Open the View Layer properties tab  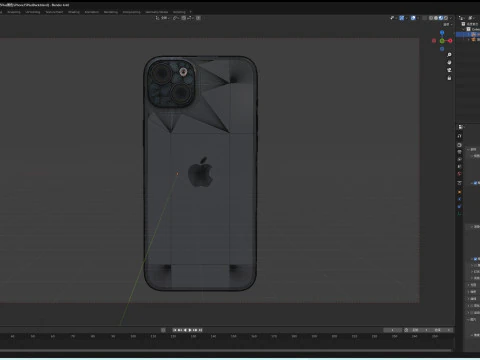point(459,159)
